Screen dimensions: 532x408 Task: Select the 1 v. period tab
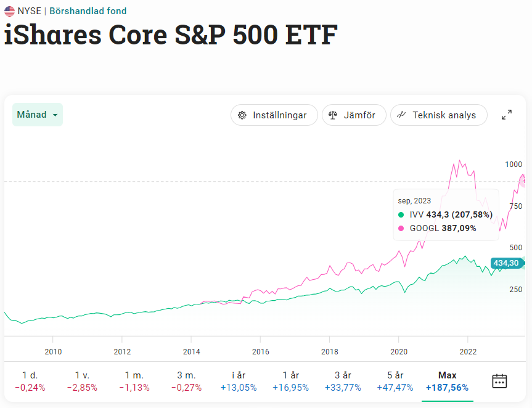[x=82, y=381]
